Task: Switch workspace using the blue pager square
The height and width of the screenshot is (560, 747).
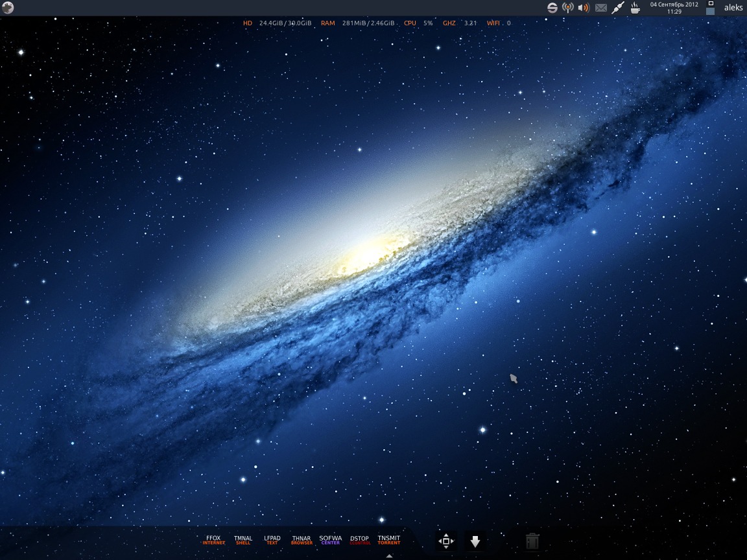Action: (710, 11)
